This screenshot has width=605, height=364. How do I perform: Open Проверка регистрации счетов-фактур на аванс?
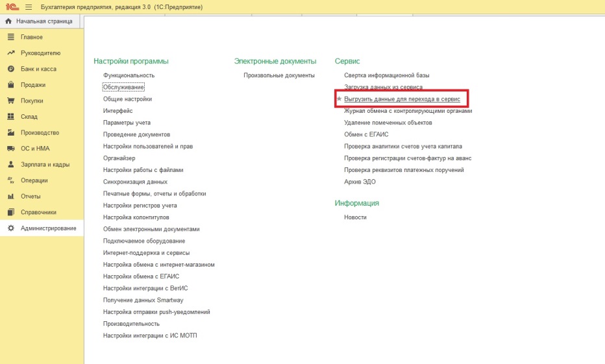click(x=408, y=158)
